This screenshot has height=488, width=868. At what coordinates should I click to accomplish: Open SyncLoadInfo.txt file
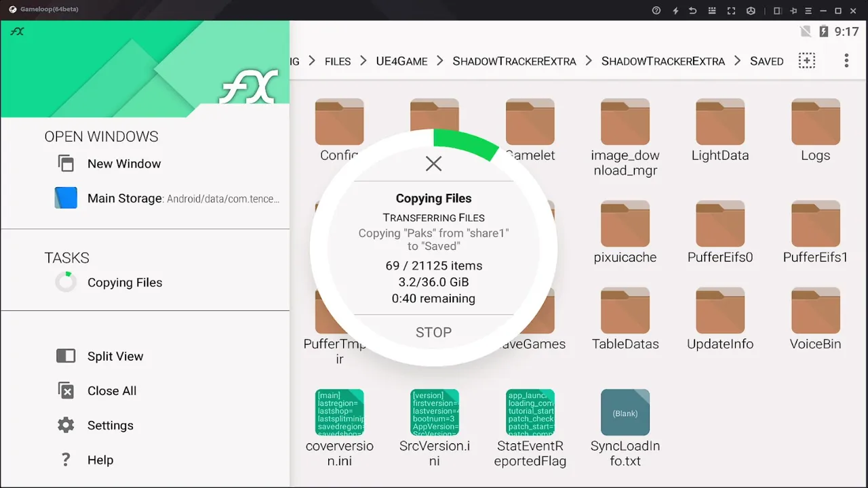(625, 429)
